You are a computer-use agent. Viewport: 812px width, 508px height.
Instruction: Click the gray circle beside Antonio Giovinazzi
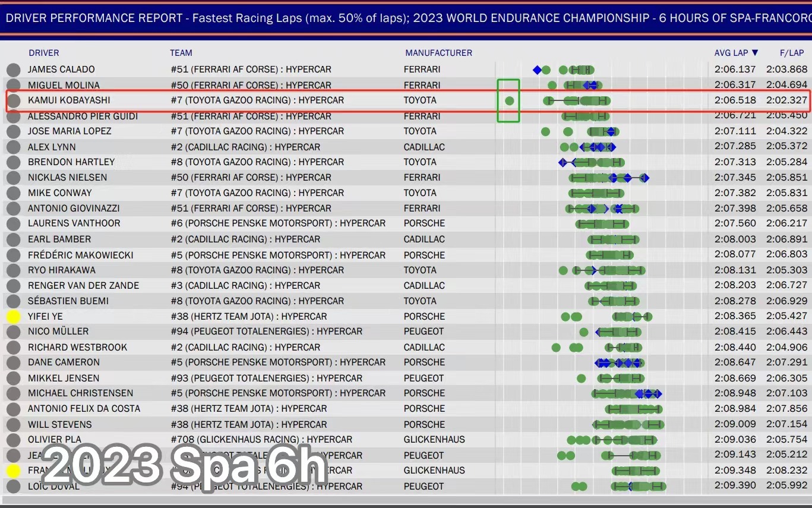(13, 209)
